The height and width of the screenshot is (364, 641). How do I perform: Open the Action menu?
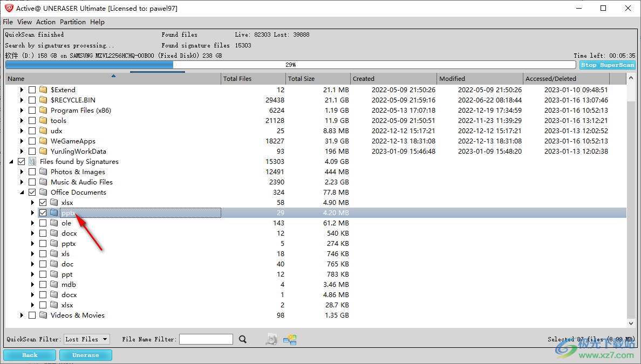(x=46, y=22)
